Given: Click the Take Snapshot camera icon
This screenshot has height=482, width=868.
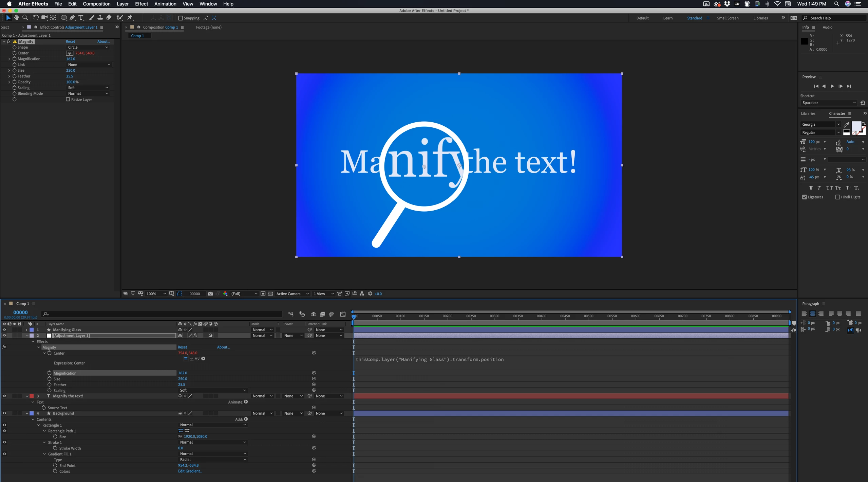Looking at the screenshot, I should coord(210,294).
